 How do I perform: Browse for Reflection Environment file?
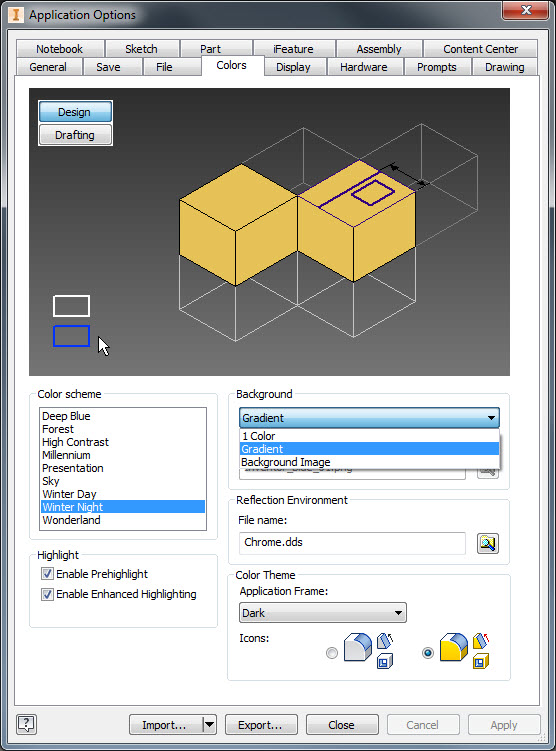[x=488, y=543]
